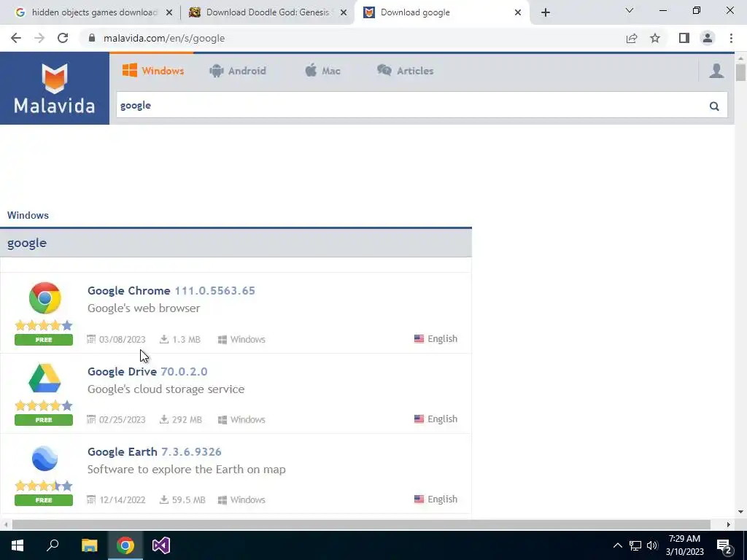Open the Google Earth app icon
This screenshot has height=560, width=747.
point(44,459)
